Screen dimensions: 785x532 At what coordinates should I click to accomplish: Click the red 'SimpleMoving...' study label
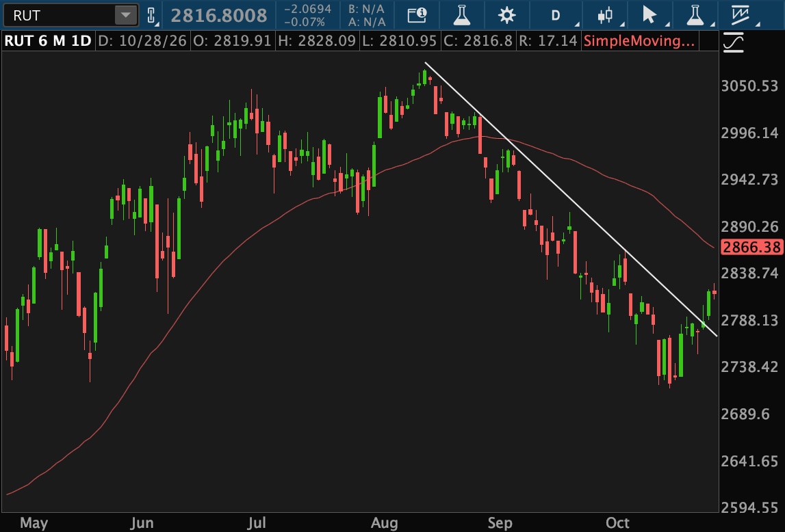[x=639, y=40]
